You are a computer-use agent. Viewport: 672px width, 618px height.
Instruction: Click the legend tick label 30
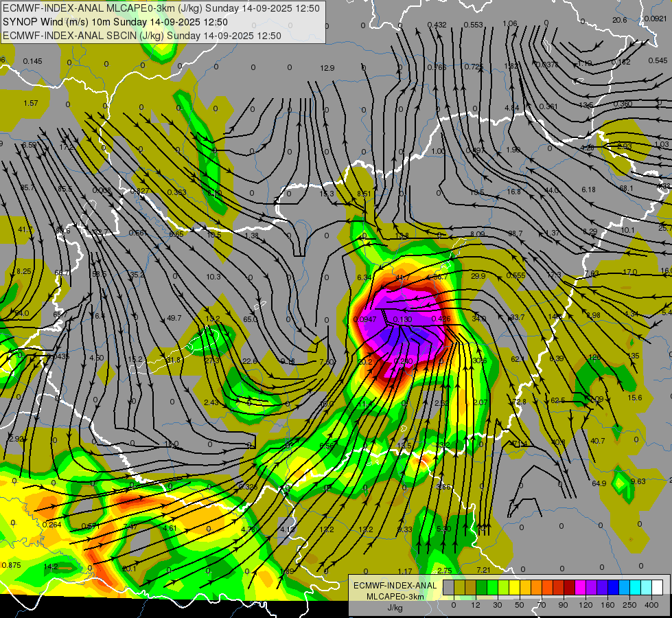pyautogui.click(x=498, y=605)
